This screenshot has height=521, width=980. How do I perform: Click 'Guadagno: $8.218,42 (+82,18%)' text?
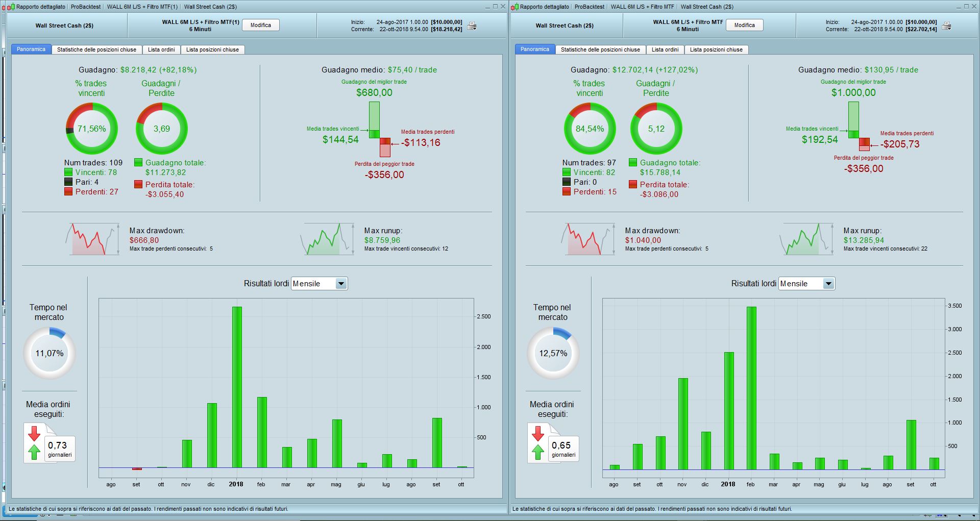(x=137, y=70)
